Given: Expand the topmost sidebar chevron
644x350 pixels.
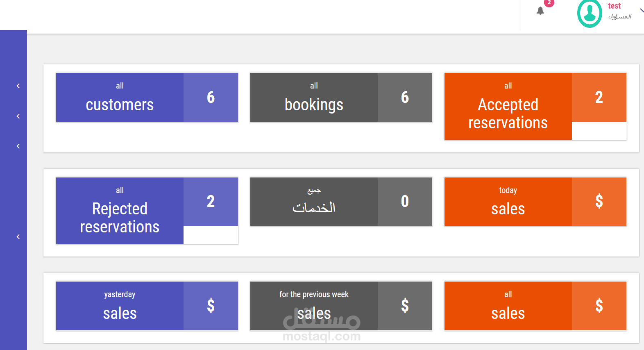Looking at the screenshot, I should pos(18,86).
